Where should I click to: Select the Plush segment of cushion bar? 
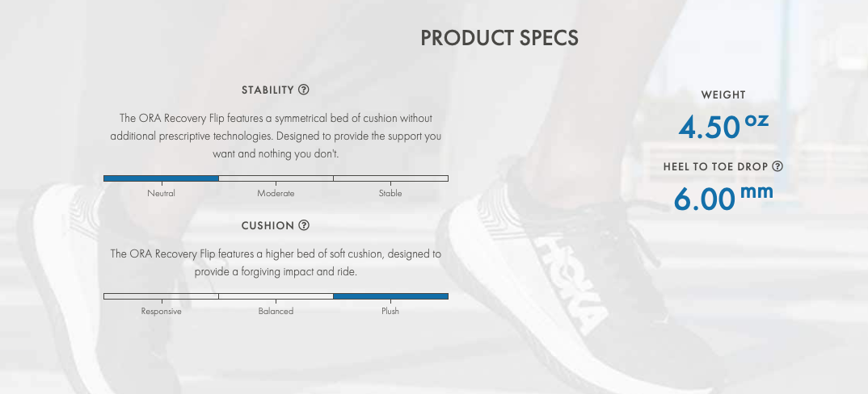391,296
